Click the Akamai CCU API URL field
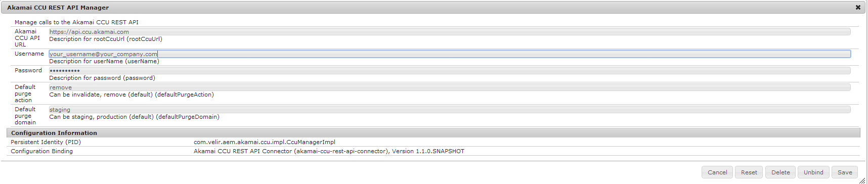This screenshot has width=868, height=184. click(x=450, y=32)
